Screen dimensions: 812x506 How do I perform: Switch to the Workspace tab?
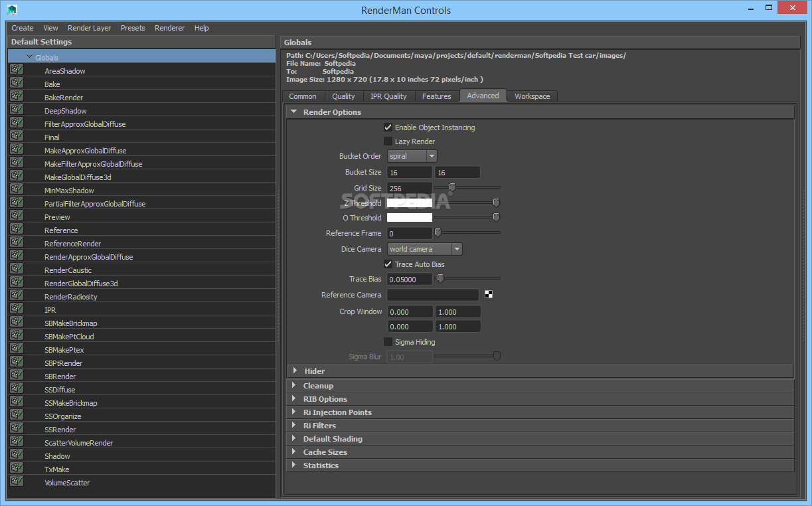coord(532,96)
